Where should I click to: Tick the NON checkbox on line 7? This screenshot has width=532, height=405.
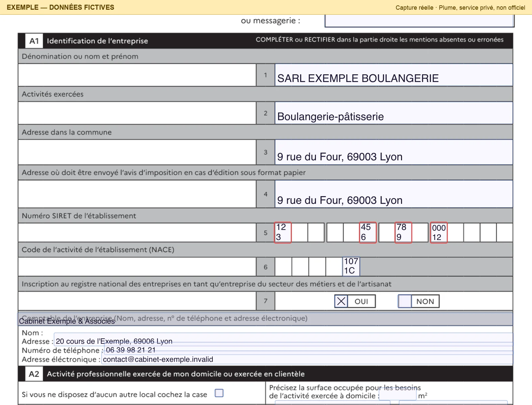tap(405, 301)
